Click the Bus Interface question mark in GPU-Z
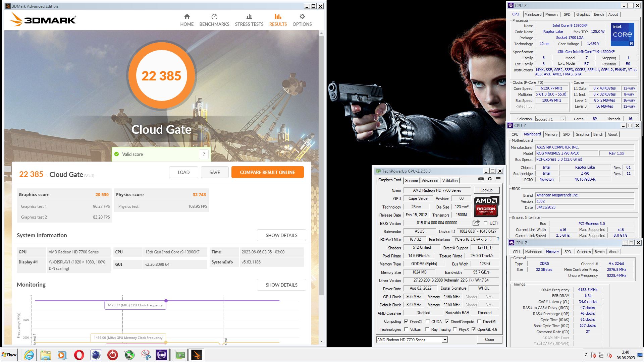 point(498,239)
